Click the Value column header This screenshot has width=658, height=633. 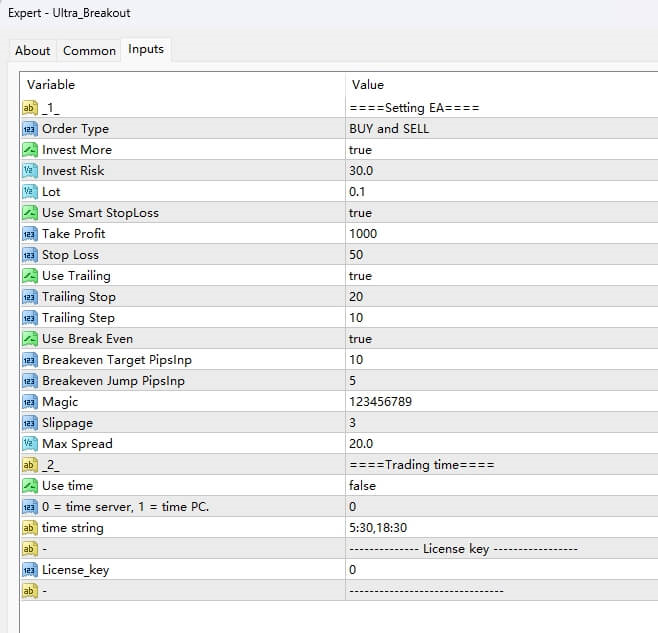point(368,85)
